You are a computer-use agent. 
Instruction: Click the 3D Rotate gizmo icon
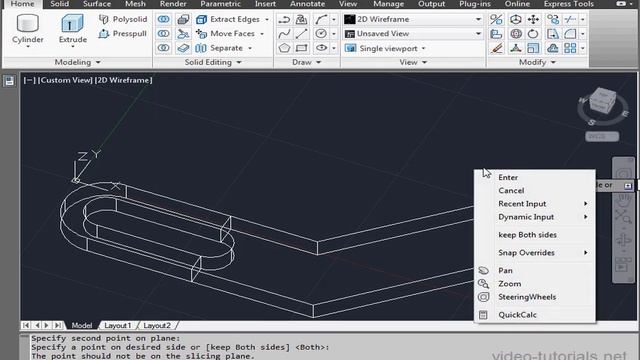click(x=516, y=33)
